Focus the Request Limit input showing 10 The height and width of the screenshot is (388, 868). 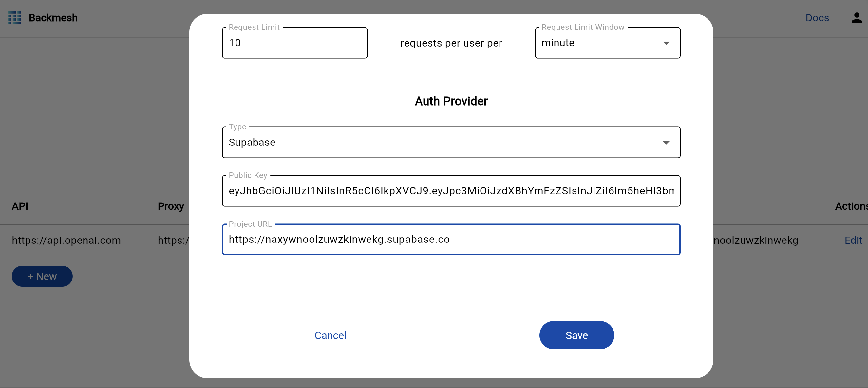pyautogui.click(x=294, y=43)
